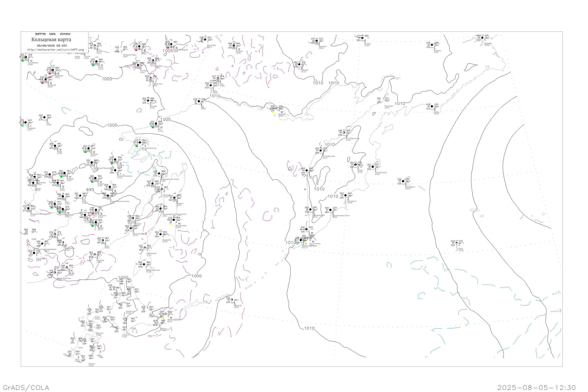The width and height of the screenshot is (588, 392).
Task: Click the Ключи station circle marker
Action: pyautogui.click(x=355, y=165)
